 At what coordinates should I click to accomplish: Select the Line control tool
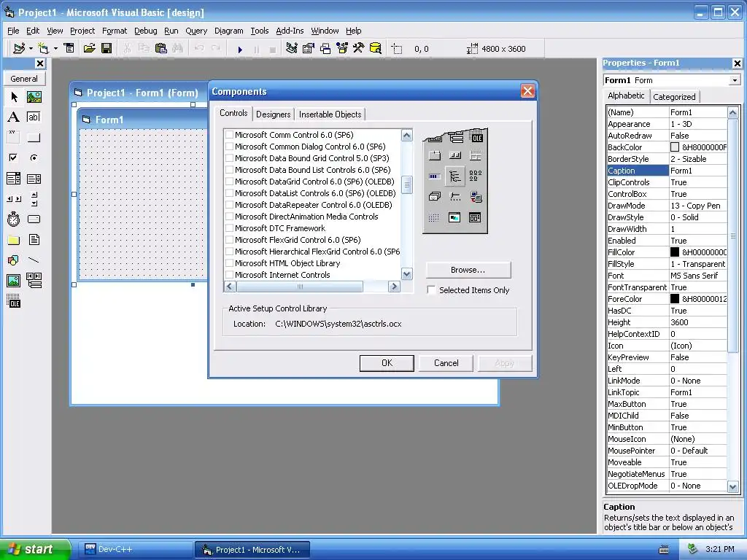(x=34, y=260)
